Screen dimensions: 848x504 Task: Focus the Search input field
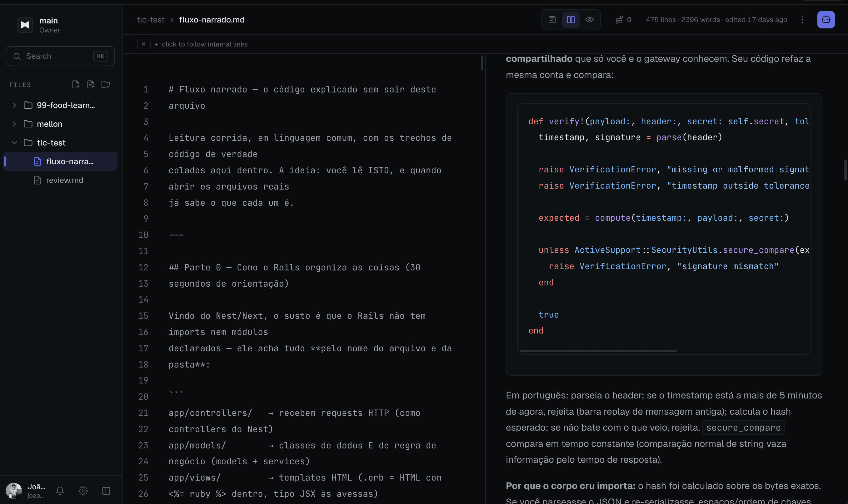pos(60,56)
